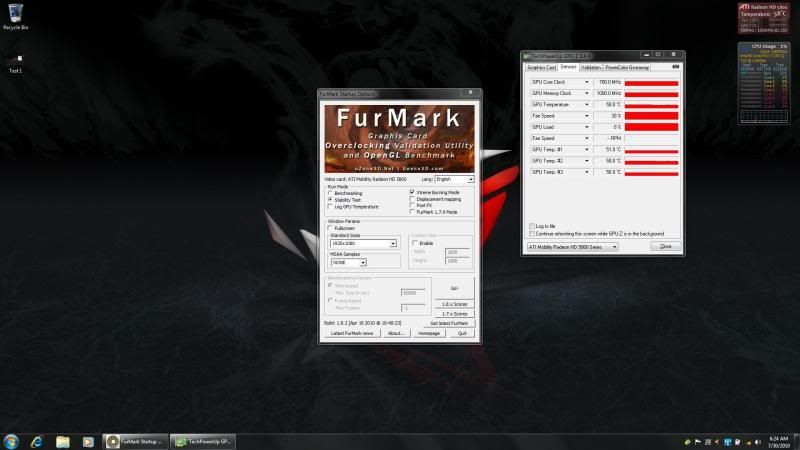Enable the Post FX checkbox

(x=412, y=205)
